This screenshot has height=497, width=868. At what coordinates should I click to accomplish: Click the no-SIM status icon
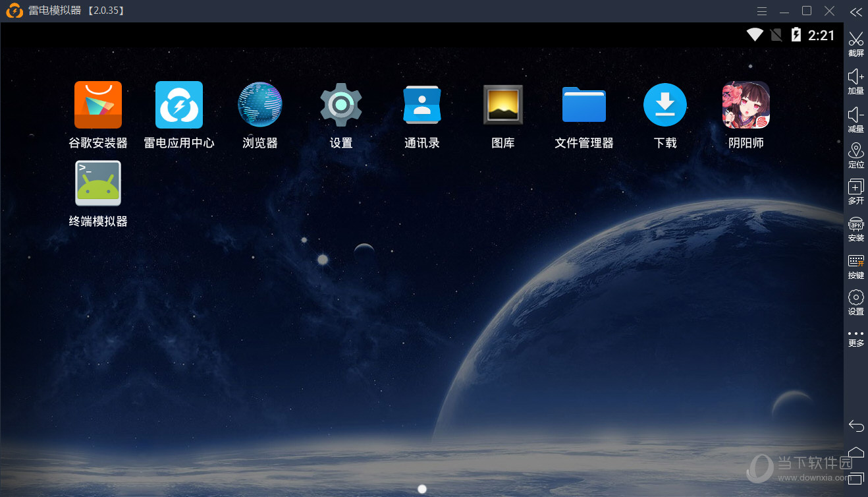click(776, 35)
